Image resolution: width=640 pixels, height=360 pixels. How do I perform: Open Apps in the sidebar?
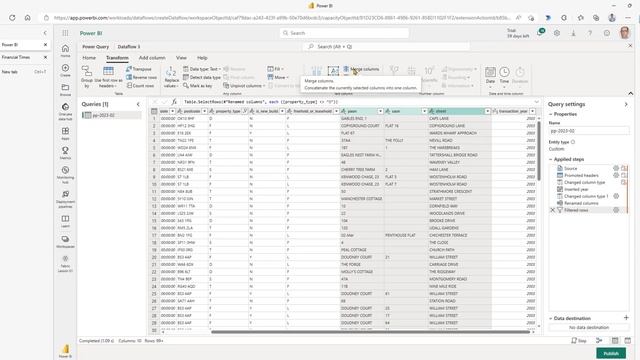(65, 133)
